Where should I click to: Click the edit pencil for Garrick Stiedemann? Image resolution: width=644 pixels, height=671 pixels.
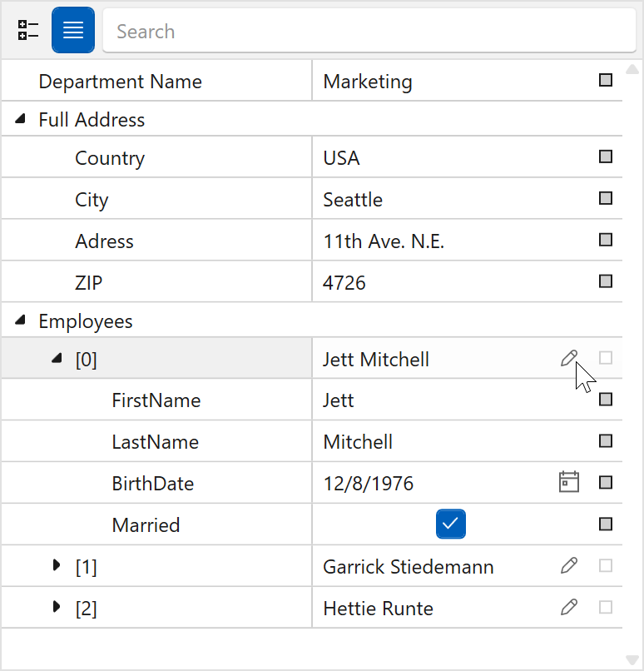pyautogui.click(x=569, y=566)
